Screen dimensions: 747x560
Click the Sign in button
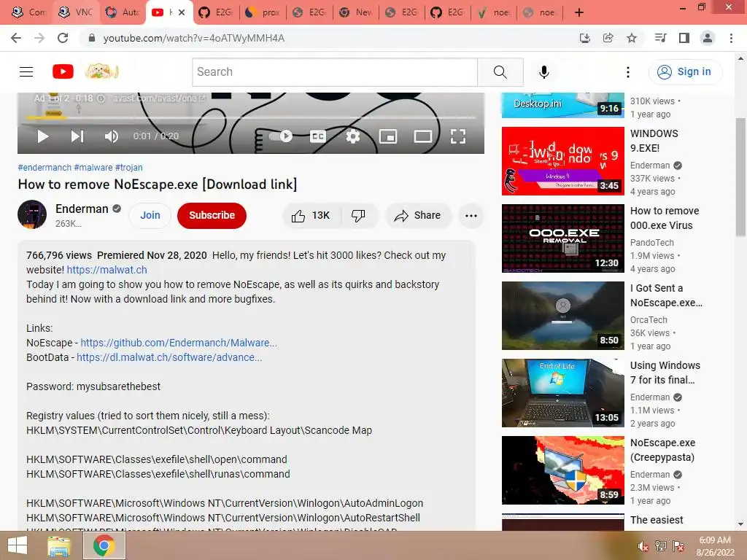click(x=685, y=72)
